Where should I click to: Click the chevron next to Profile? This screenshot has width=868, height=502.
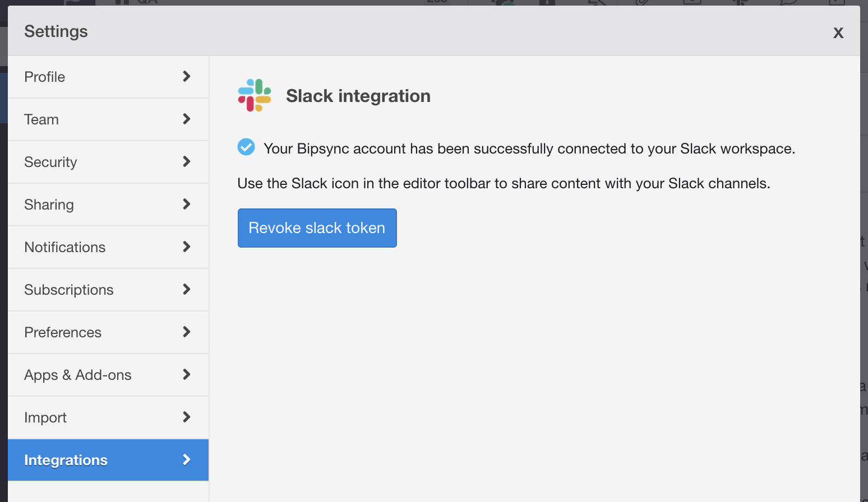coord(187,76)
